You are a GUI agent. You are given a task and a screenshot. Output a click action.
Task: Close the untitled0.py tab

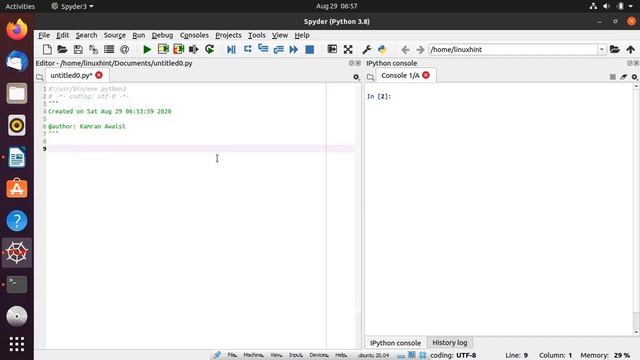click(99, 75)
